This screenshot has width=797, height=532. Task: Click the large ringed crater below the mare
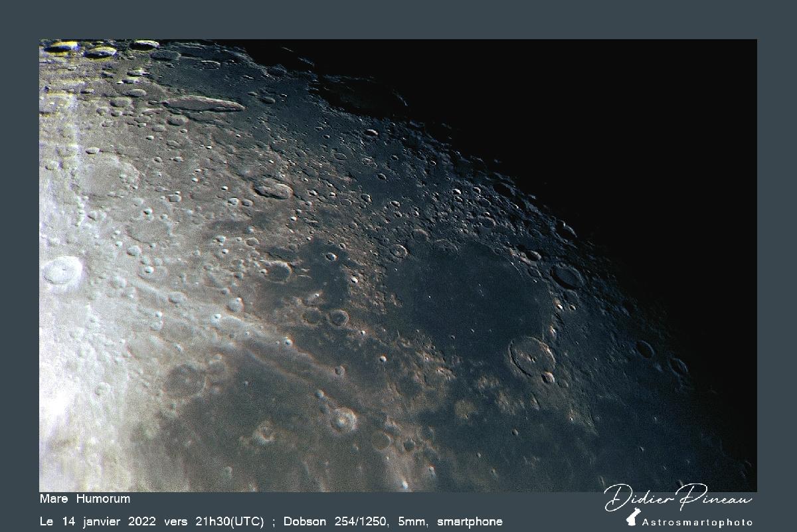click(532, 357)
